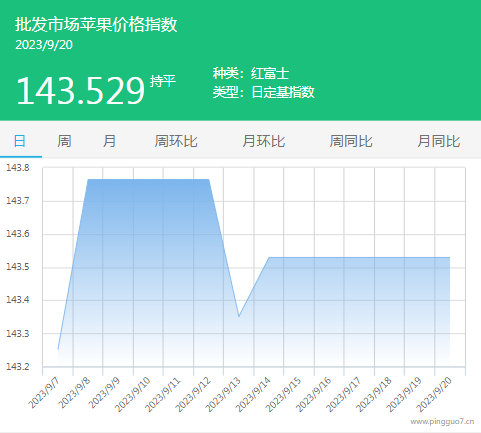Click the chart title 批发市场苹果价格指数
Viewport: 481px width, 433px height.
tap(96, 25)
